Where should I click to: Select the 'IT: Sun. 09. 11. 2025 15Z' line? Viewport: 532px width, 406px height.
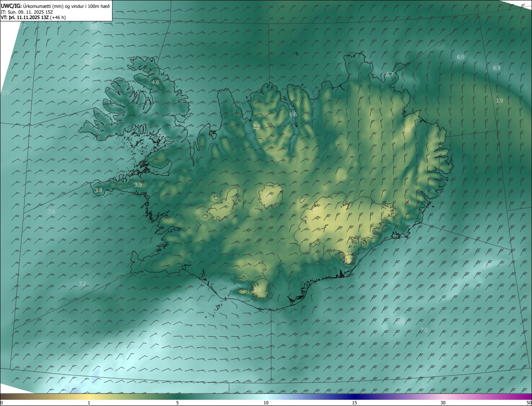pyautogui.click(x=26, y=12)
